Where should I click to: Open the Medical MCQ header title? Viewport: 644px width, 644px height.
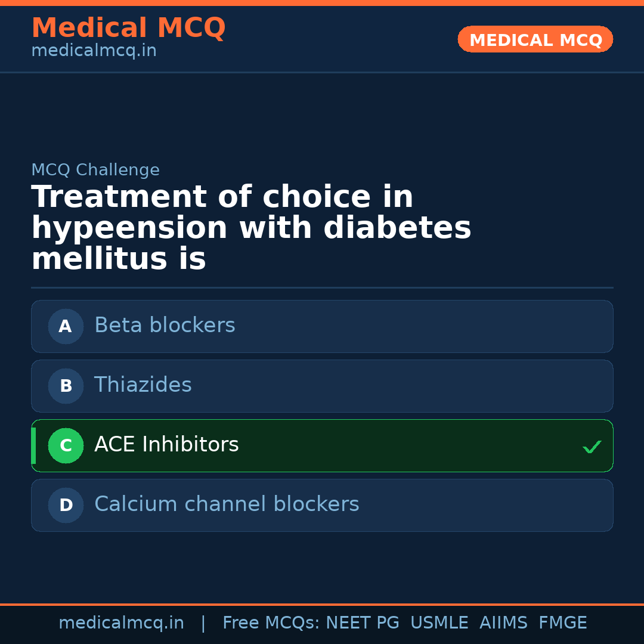pyautogui.click(x=128, y=28)
